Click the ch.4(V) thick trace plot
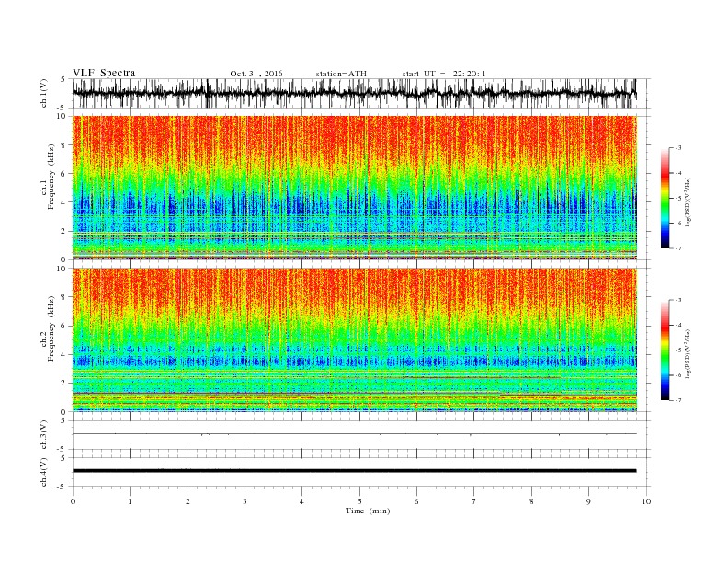This screenshot has width=728, height=563. (x=361, y=472)
